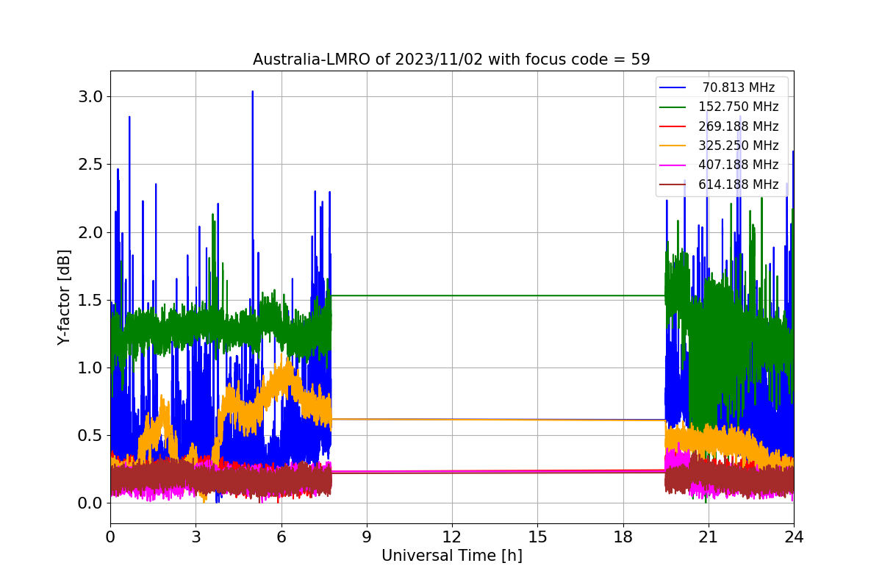Click the magenta line sample in legend
Image resolution: width=882 pixels, height=588 pixels.
(x=674, y=165)
